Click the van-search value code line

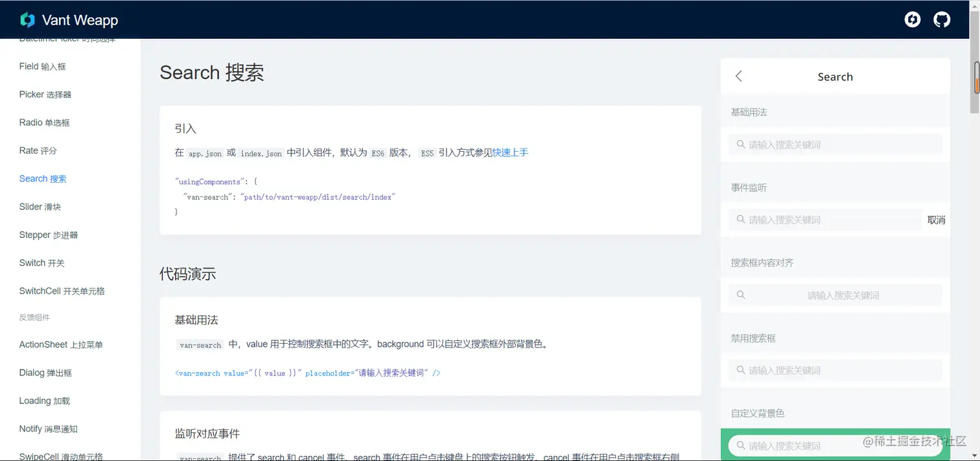click(308, 373)
